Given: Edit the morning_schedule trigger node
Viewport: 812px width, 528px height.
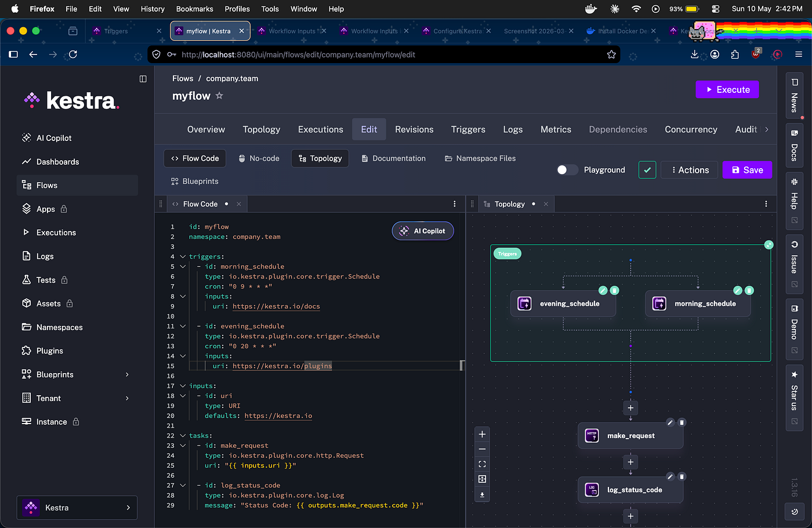Looking at the screenshot, I should click(x=738, y=290).
